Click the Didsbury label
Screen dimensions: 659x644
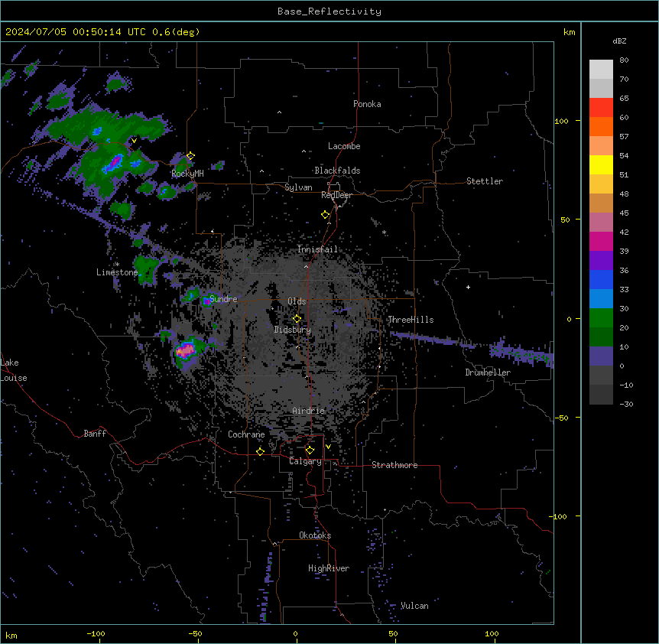point(293,330)
